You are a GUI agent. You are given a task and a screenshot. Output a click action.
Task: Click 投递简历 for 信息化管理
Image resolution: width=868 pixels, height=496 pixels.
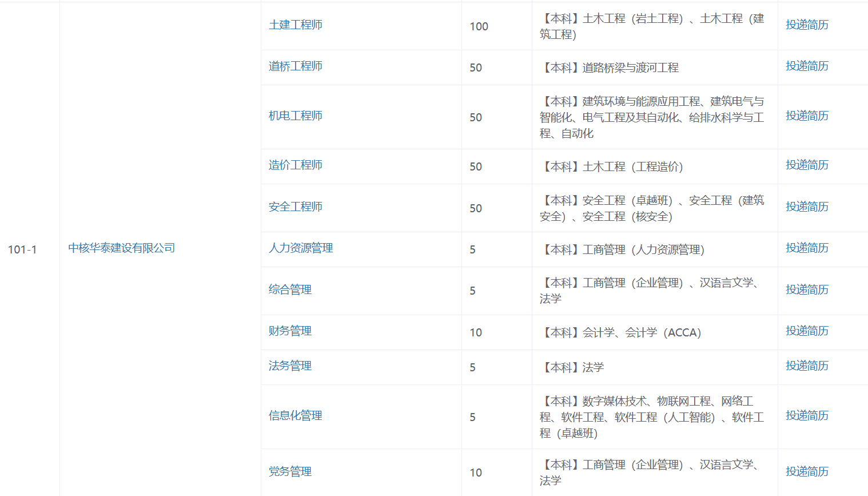(807, 416)
